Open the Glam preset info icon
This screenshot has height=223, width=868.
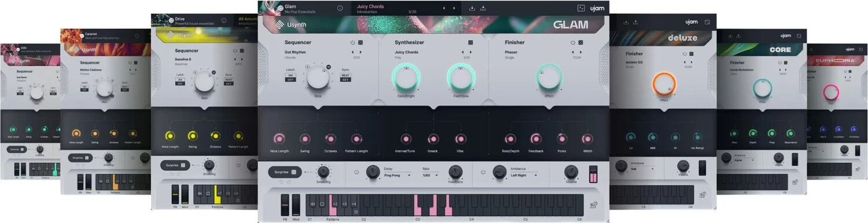tap(340, 8)
